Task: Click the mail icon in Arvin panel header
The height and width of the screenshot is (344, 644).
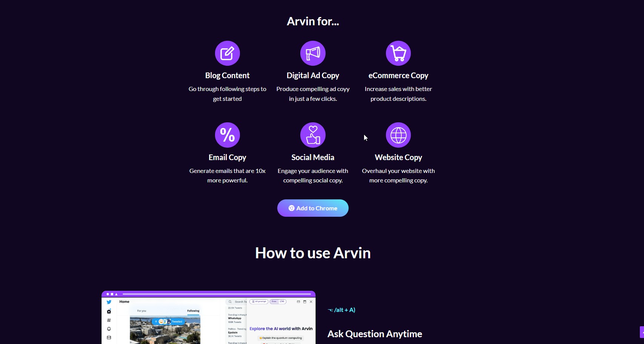Action: tap(298, 302)
